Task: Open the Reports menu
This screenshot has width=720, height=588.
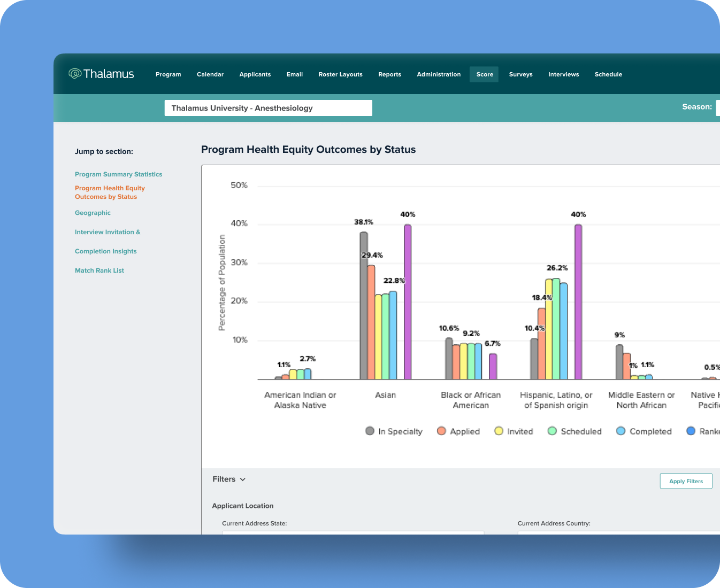Action: tap(389, 74)
